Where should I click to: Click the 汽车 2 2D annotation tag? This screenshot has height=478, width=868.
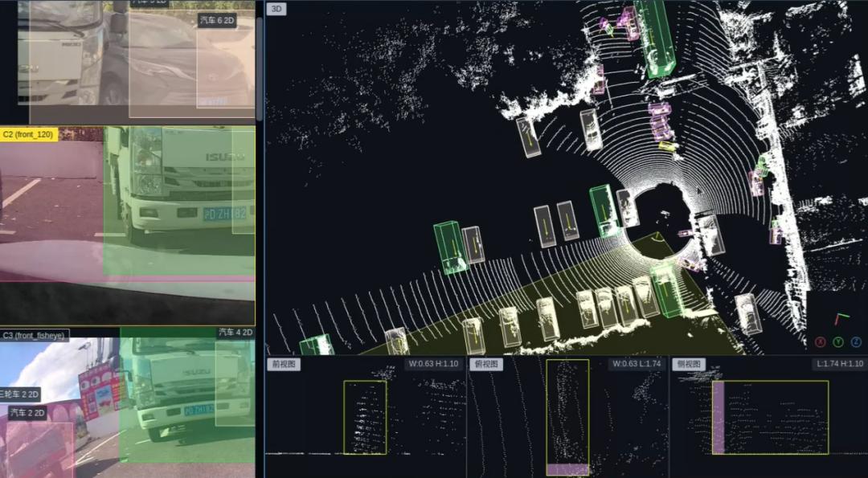pos(27,413)
